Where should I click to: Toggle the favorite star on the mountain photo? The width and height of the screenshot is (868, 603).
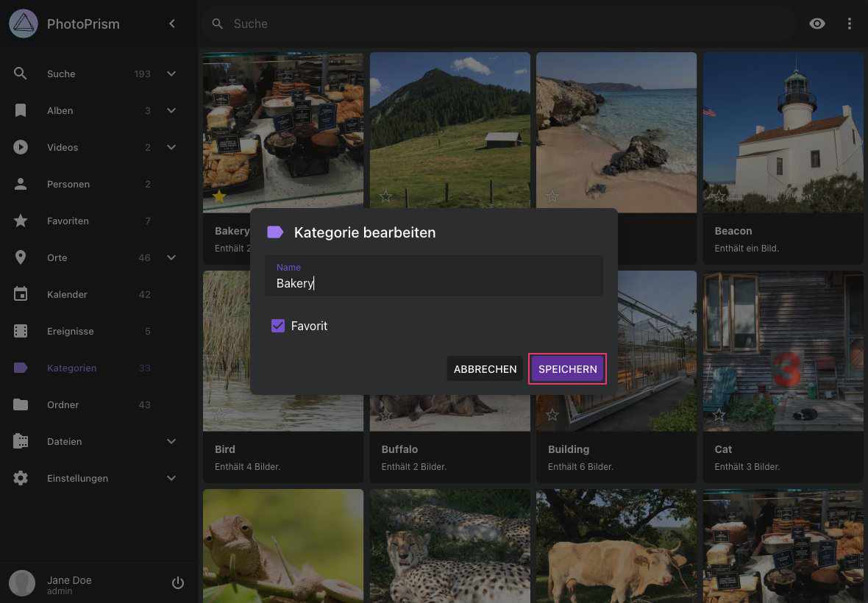[386, 196]
